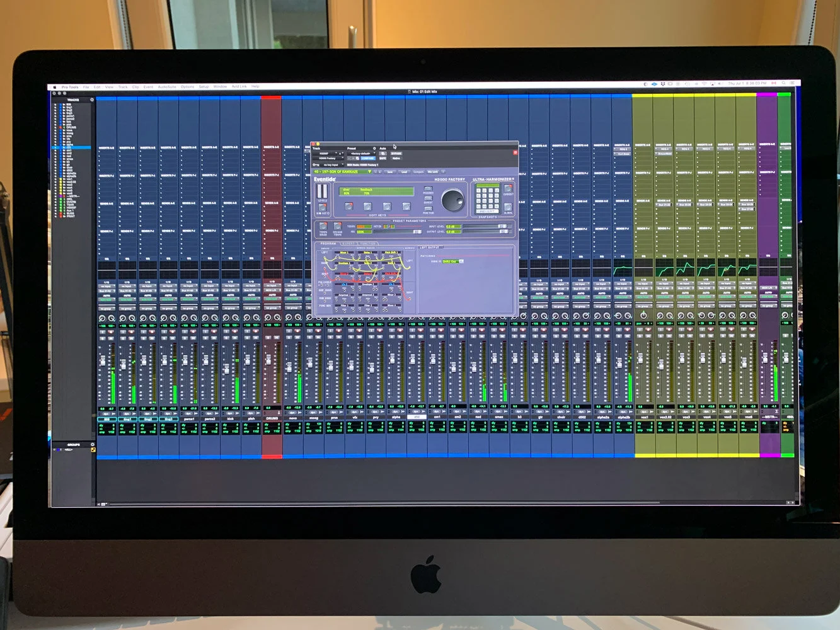Screen dimensions: 840x630
Task: Click the volume fader on DRUMS track
Action: point(268,360)
